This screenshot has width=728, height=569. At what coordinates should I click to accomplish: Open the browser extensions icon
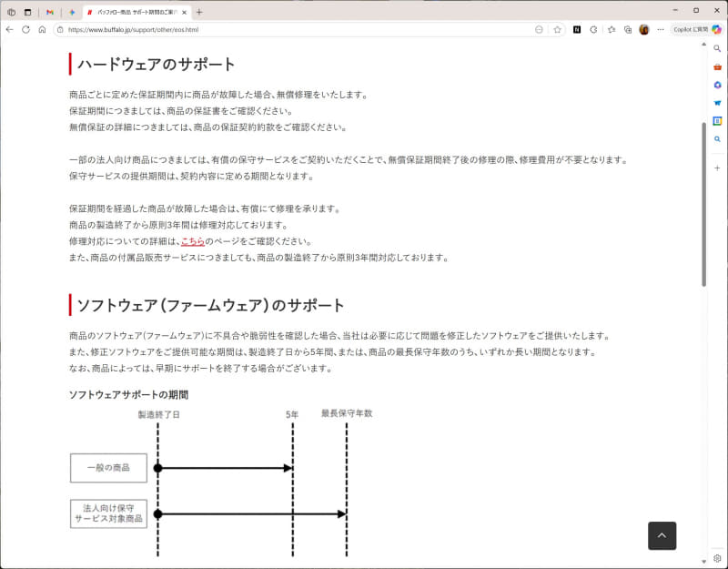[593, 30]
